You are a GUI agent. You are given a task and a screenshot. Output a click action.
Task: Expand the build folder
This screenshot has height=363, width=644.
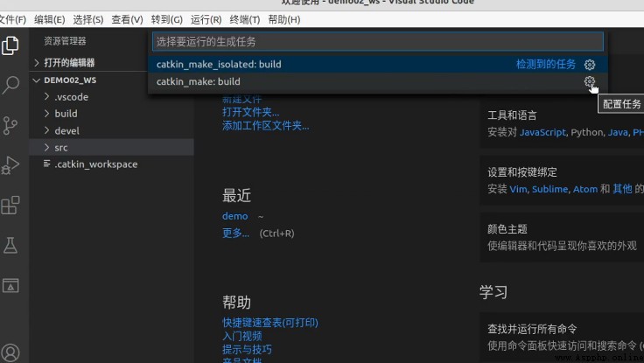coord(47,114)
